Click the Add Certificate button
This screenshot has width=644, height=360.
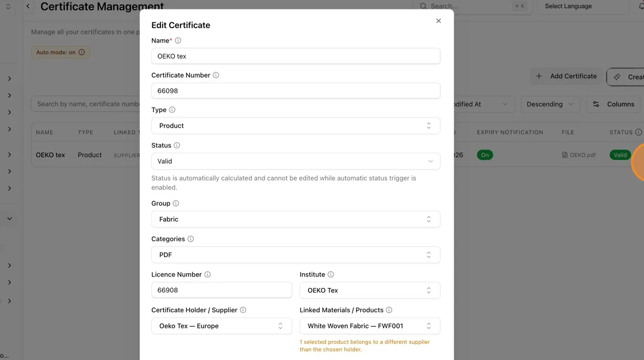click(x=566, y=76)
